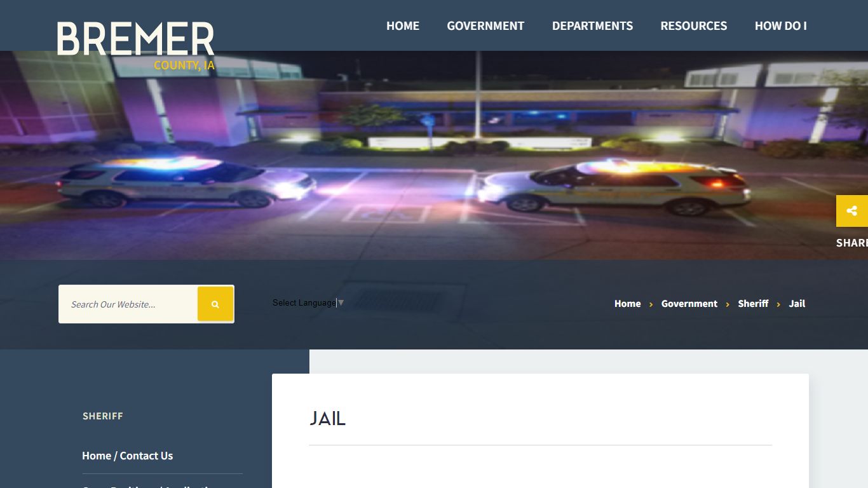Open the HOW DO I menu

780,26
